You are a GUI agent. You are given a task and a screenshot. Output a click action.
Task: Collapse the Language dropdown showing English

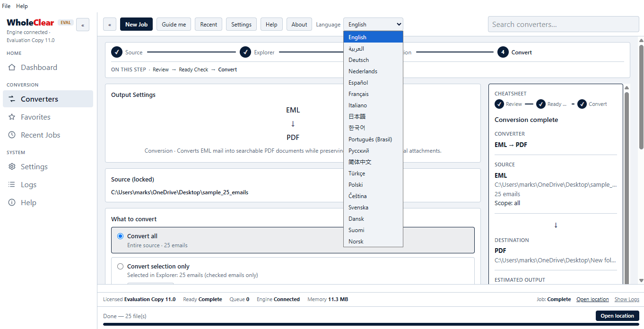point(373,25)
